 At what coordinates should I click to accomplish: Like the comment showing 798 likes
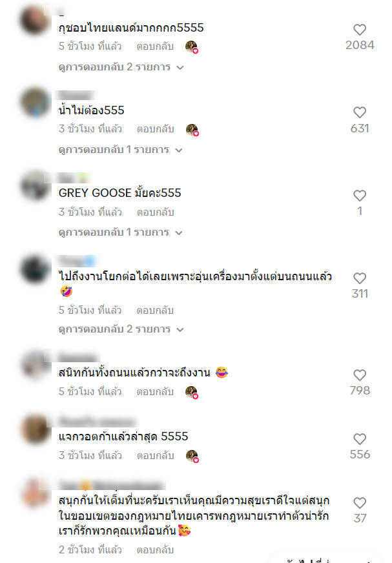(360, 375)
